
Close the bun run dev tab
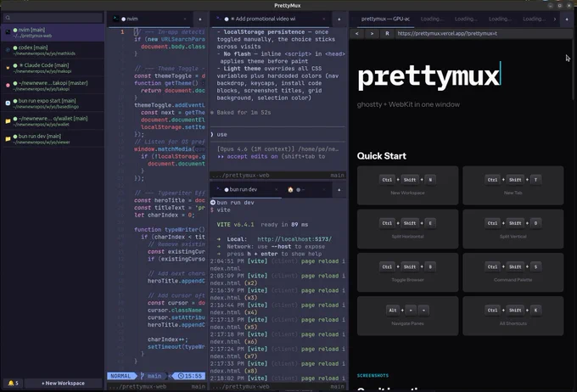click(276, 189)
